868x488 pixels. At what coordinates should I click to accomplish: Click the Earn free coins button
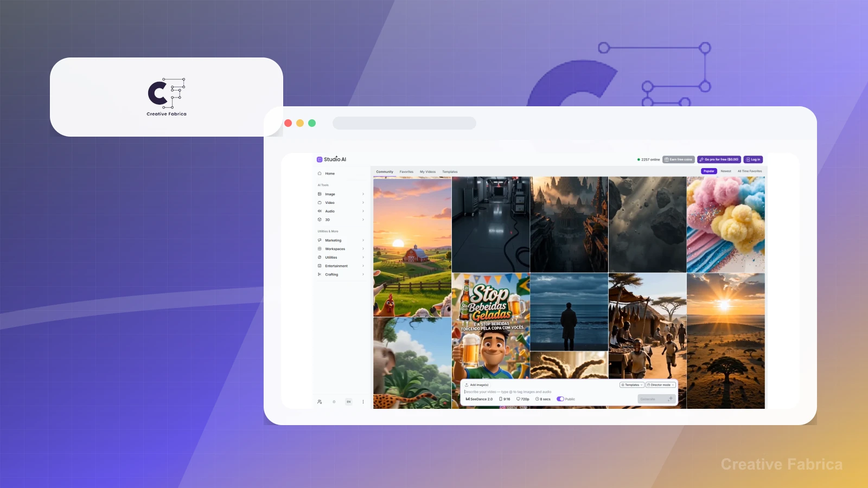point(679,159)
